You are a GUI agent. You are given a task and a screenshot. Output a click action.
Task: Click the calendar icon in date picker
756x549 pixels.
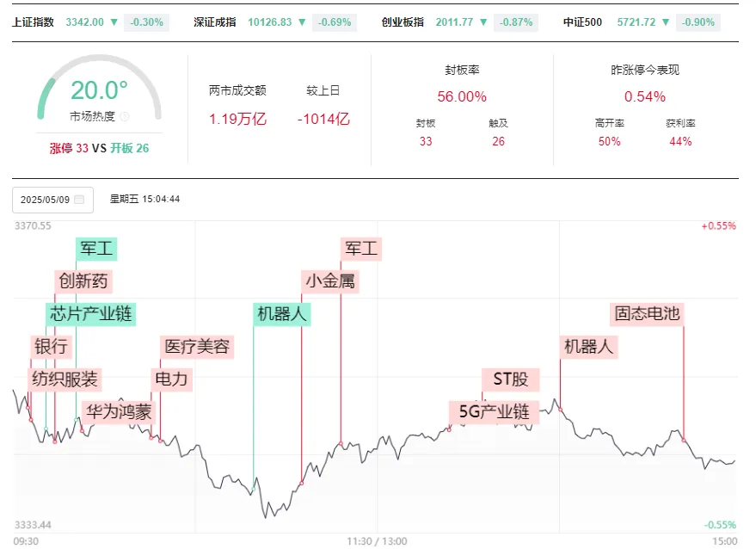(79, 200)
